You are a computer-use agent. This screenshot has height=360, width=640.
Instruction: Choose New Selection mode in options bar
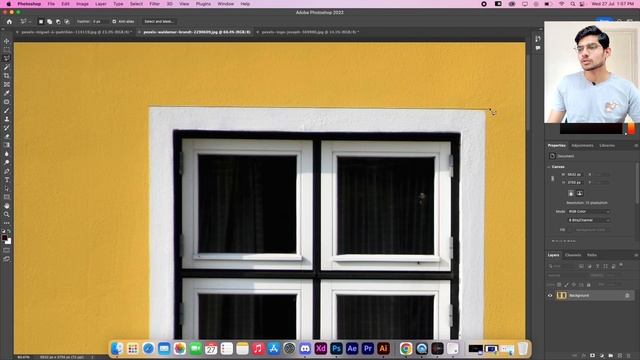(x=41, y=21)
